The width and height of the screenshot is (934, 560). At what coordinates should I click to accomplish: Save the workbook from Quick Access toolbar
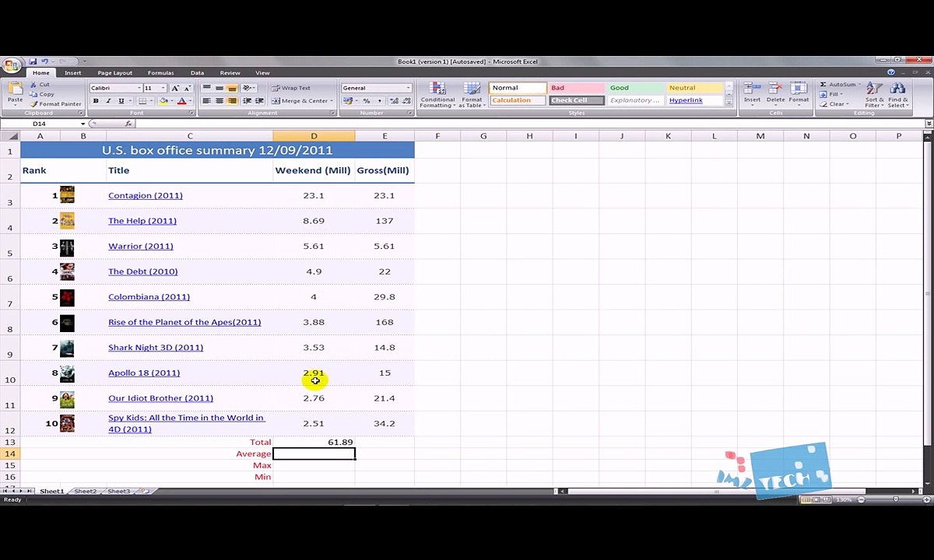33,61
